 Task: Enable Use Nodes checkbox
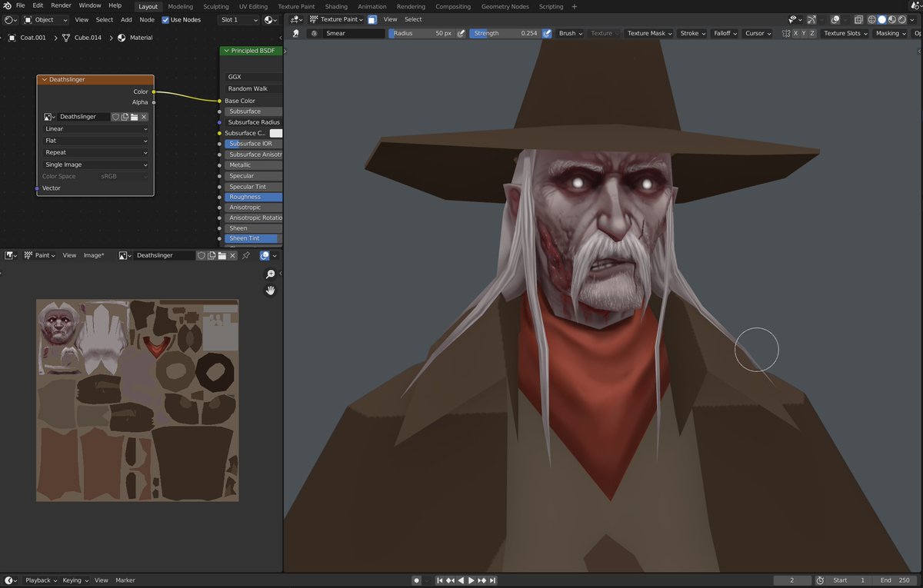tap(165, 19)
